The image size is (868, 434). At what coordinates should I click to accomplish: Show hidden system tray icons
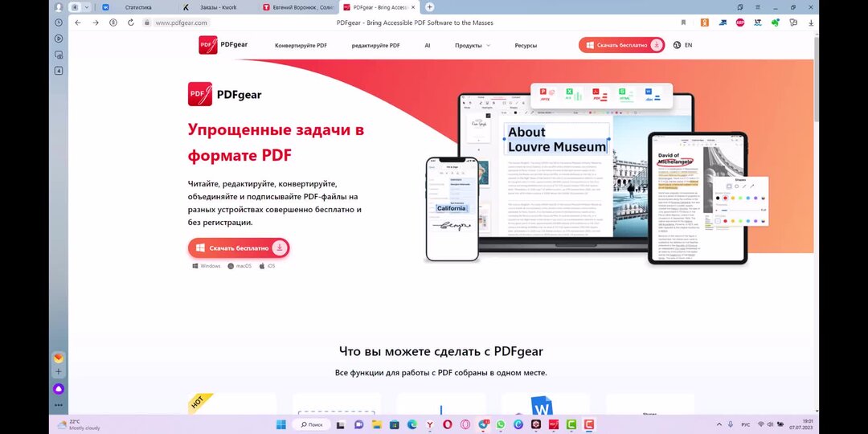(719, 424)
